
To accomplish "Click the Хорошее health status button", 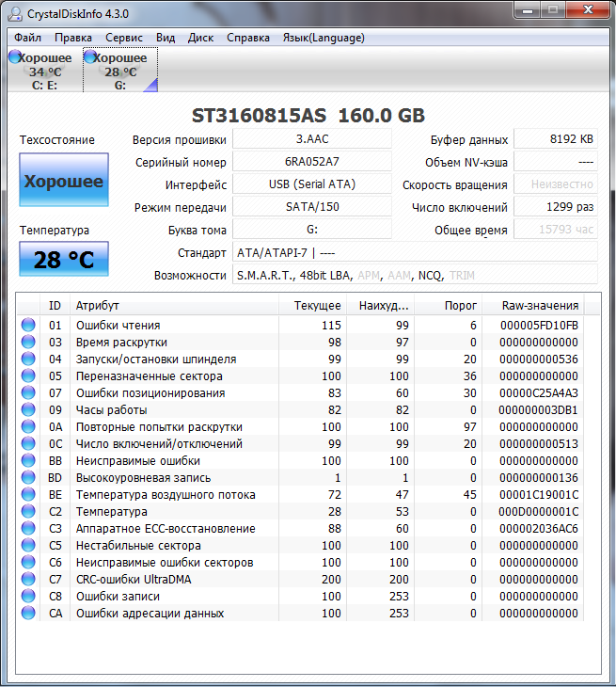I will point(64,180).
